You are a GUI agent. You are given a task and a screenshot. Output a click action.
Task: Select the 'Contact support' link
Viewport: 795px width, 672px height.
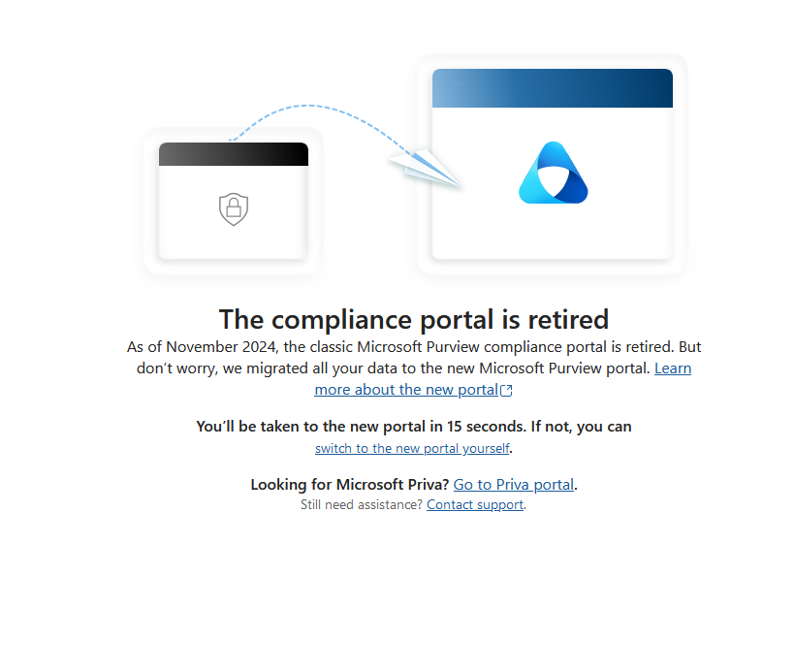[475, 504]
